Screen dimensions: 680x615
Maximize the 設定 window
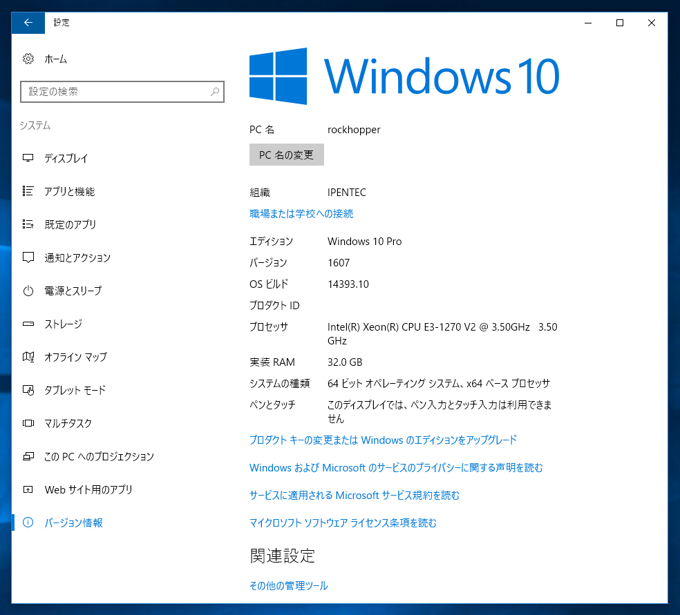click(620, 23)
